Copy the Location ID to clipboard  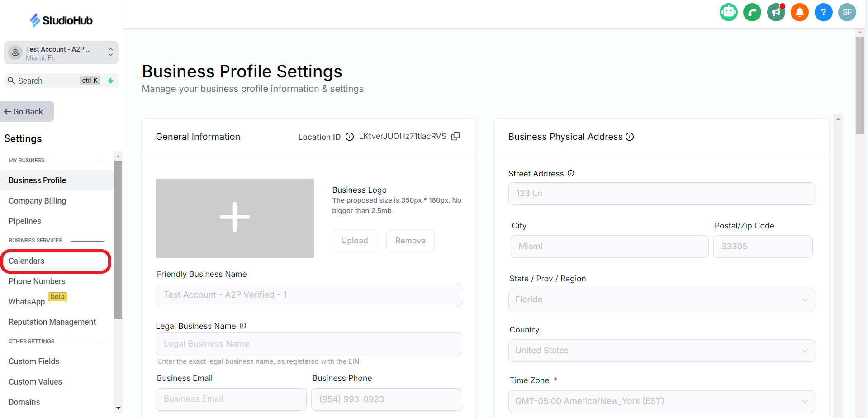pos(455,136)
